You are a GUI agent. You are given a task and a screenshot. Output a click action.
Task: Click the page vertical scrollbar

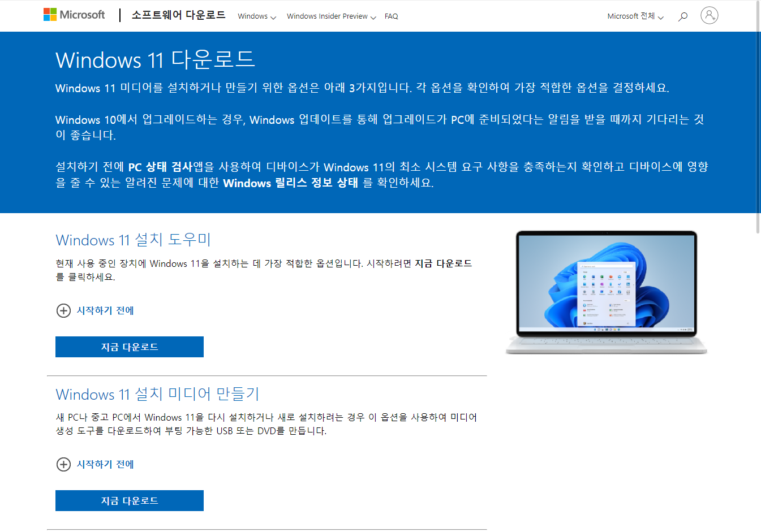758,116
